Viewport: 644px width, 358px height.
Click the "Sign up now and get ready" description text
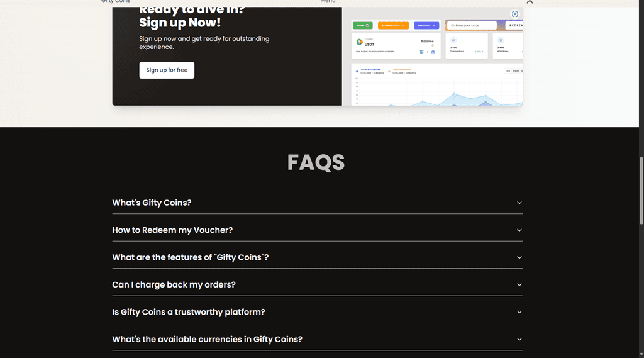(x=204, y=43)
